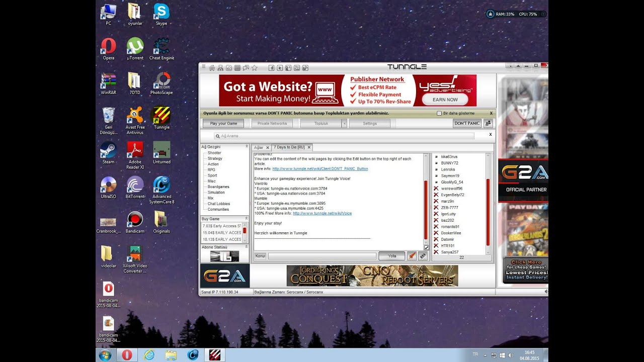Viewport: 644px width, 362px height.
Task: Open the chat bubbles icon in Tunngle toolbar
Action: point(246,68)
